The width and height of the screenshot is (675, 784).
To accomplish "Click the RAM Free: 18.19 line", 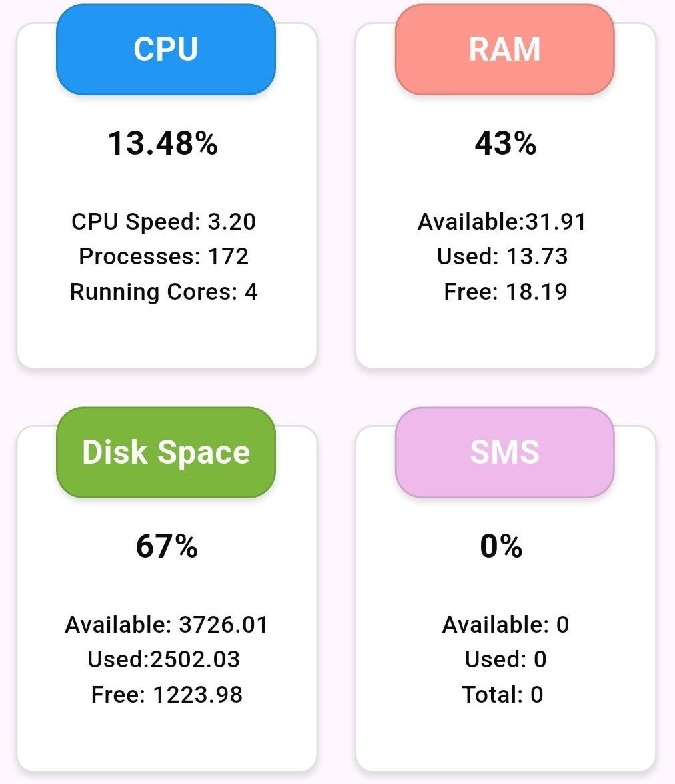I will point(505,292).
